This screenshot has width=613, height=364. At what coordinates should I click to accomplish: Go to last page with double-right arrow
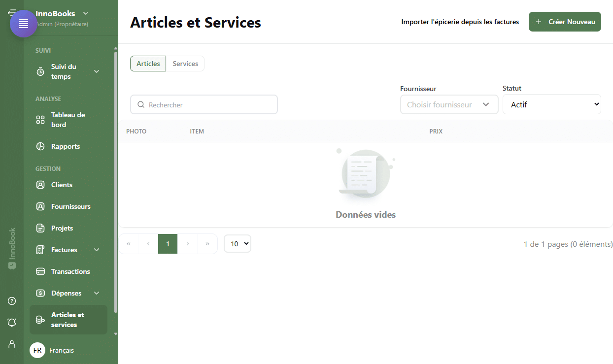[x=207, y=244]
